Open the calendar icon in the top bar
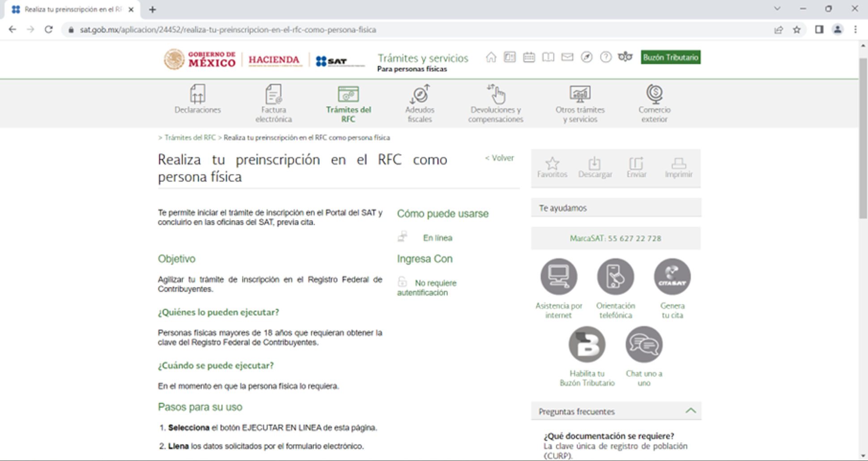Image resolution: width=868 pixels, height=461 pixels. pyautogui.click(x=529, y=57)
